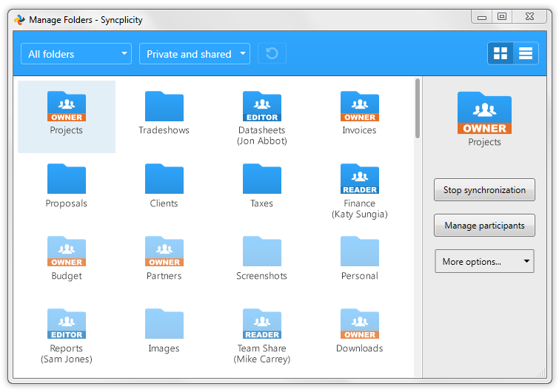
Task: Select the Tradeshows folder icon
Action: [x=164, y=107]
